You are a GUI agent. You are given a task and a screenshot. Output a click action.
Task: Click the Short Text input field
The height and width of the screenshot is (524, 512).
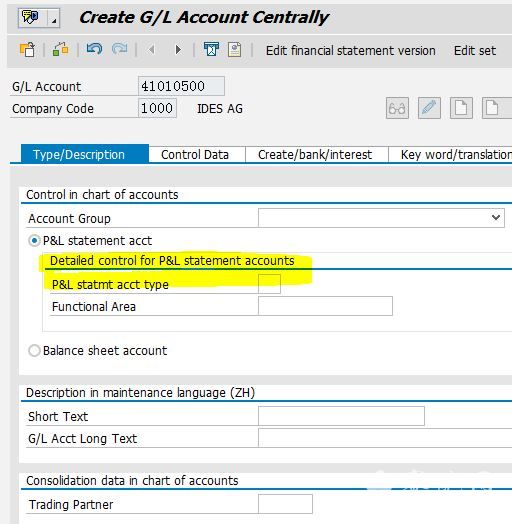tap(341, 416)
